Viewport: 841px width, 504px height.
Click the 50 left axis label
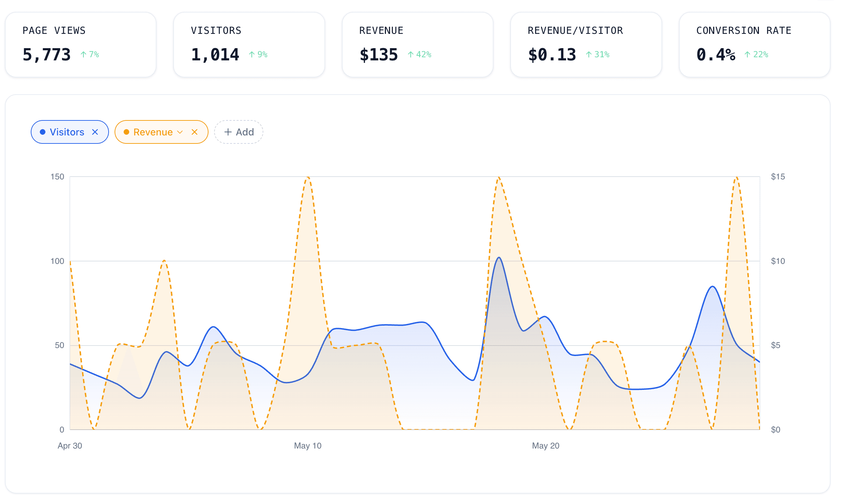[59, 345]
